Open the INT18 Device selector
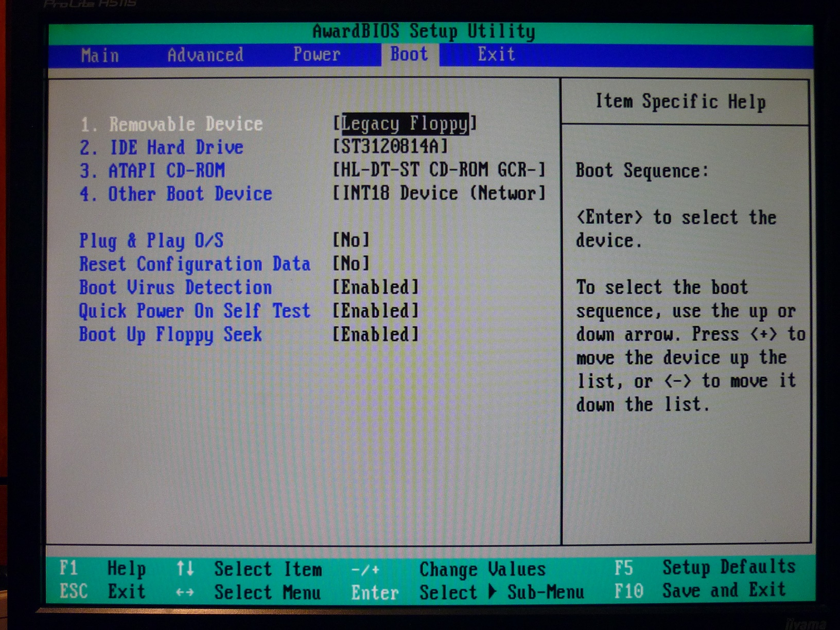840x630 pixels. coord(439,194)
